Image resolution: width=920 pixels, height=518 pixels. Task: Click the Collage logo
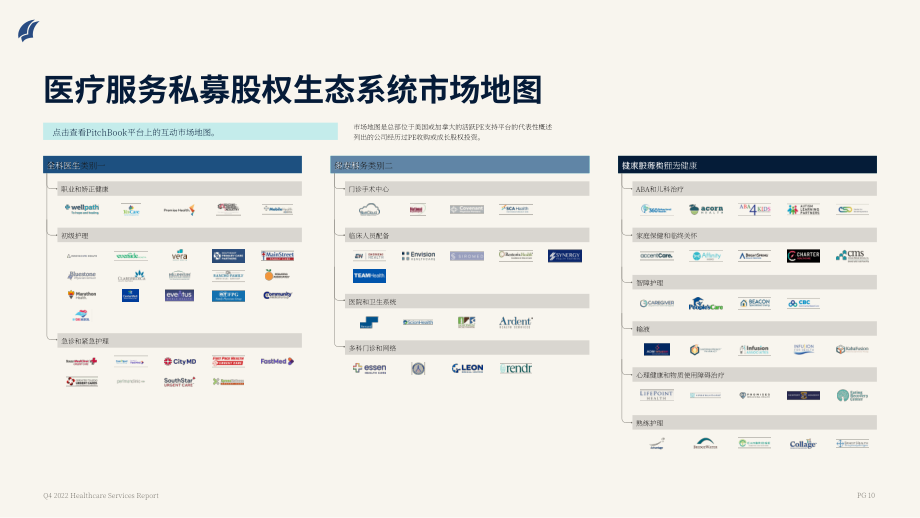803,444
